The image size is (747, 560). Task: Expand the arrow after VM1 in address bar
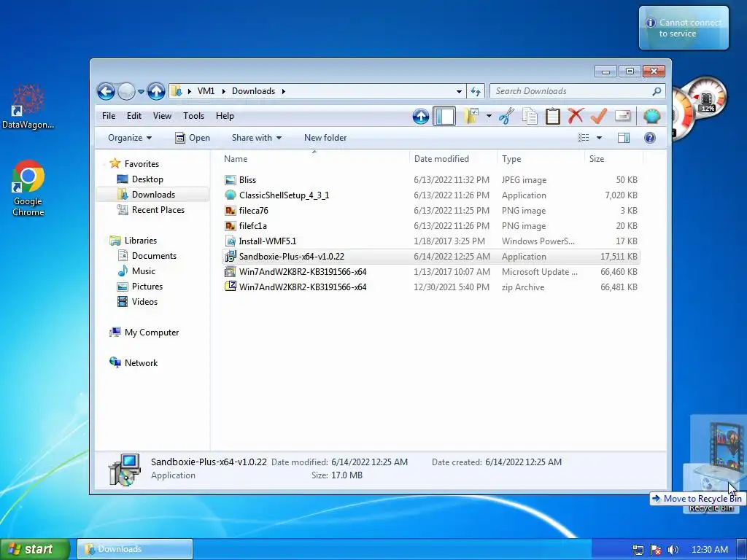pos(223,91)
